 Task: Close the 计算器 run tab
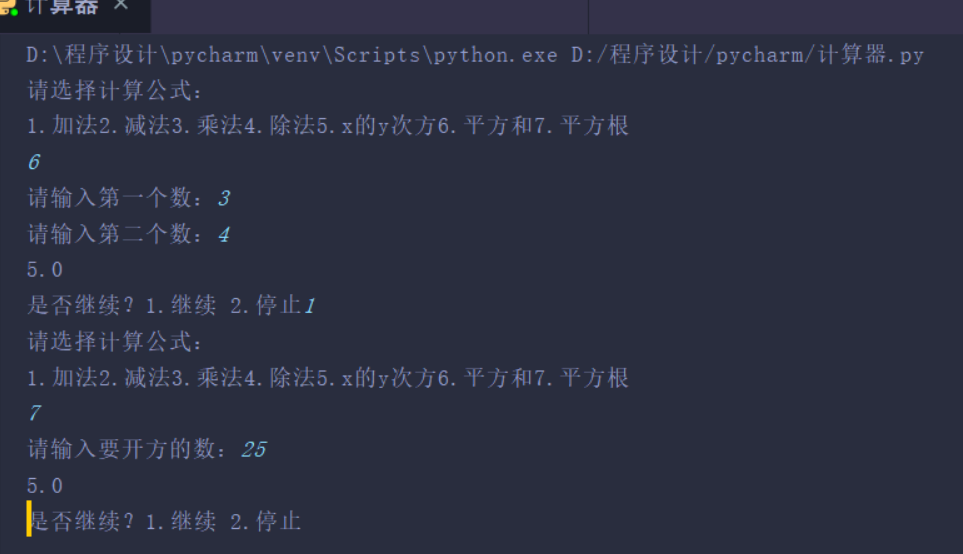pyautogui.click(x=121, y=6)
